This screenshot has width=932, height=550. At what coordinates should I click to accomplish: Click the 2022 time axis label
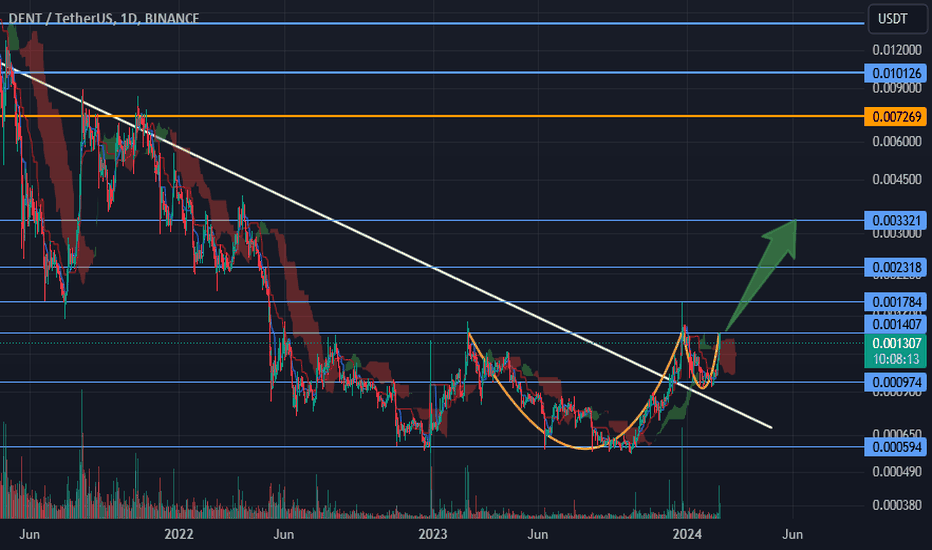click(x=178, y=534)
